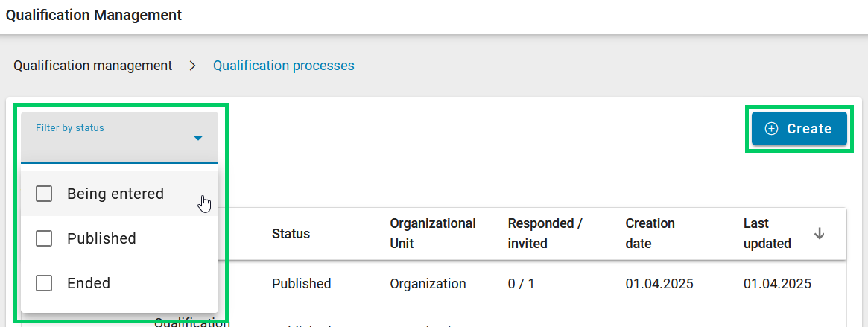This screenshot has width=868, height=327.
Task: Click the Last updated column header
Action: [x=767, y=233]
